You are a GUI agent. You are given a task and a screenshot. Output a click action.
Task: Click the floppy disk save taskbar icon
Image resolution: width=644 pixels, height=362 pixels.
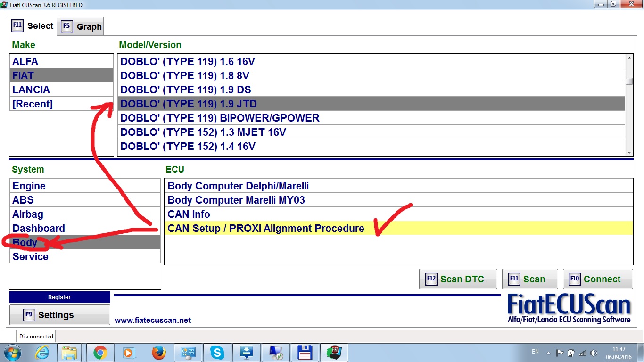coord(305,353)
